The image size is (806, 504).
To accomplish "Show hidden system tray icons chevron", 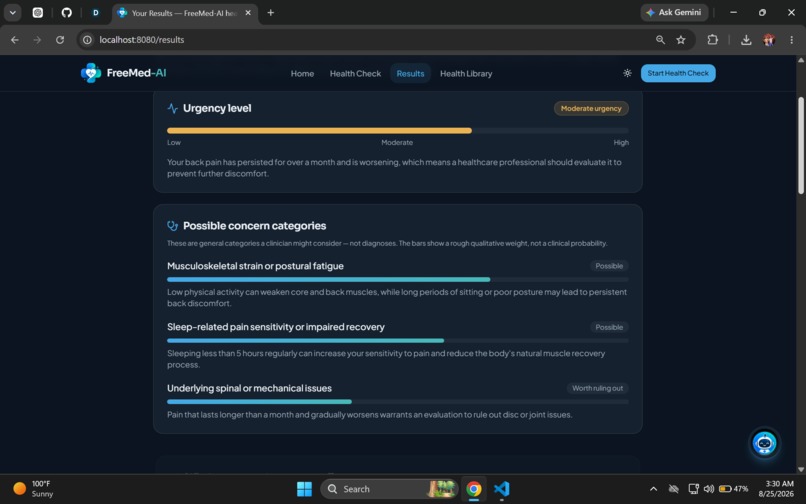I will point(653,489).
